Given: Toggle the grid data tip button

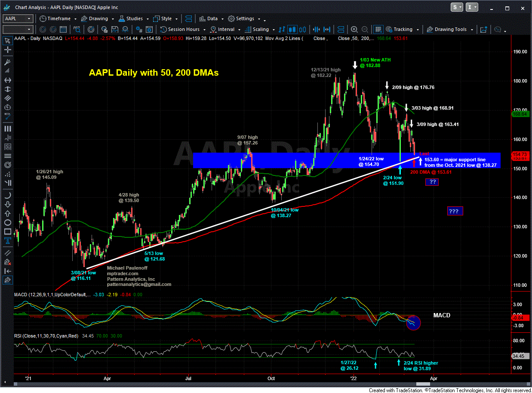Looking at the screenshot, I should (x=378, y=29).
